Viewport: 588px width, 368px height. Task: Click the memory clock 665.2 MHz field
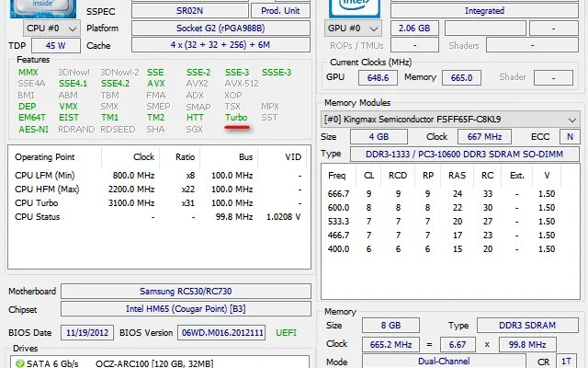390,344
